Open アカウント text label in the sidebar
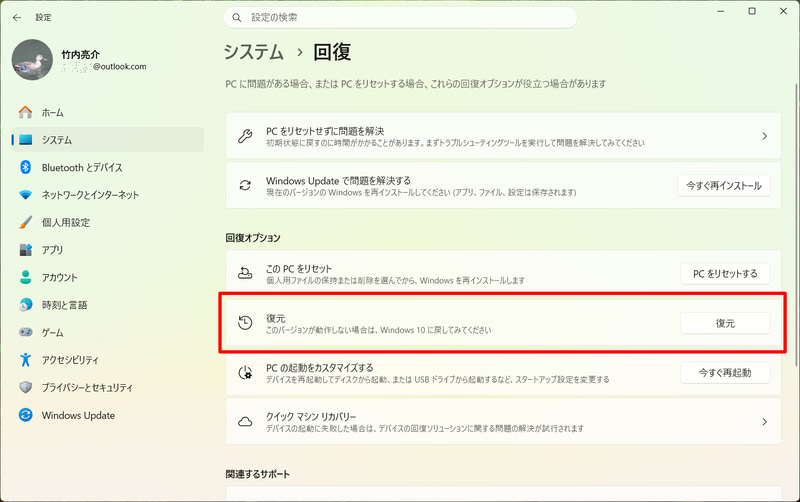 (x=60, y=278)
